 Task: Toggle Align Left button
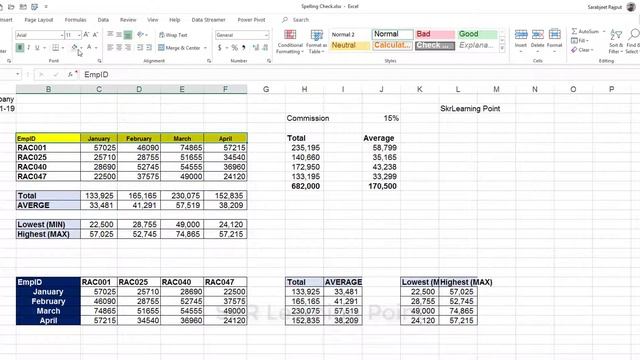click(110, 48)
